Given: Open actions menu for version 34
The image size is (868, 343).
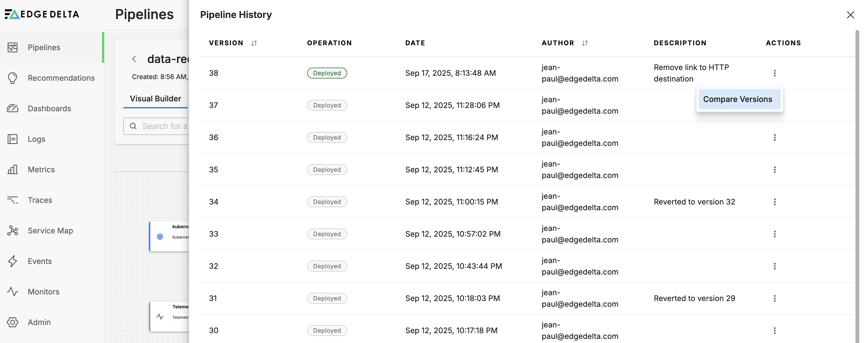Looking at the screenshot, I should pyautogui.click(x=775, y=202).
